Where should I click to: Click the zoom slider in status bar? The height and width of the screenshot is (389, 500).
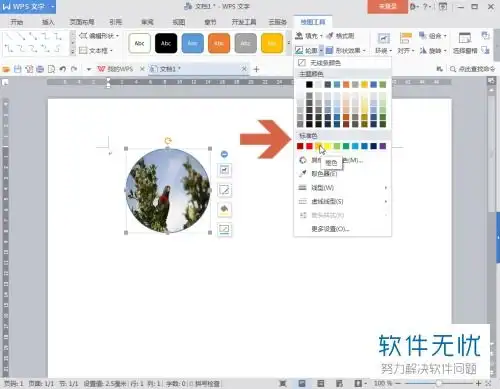(439, 384)
